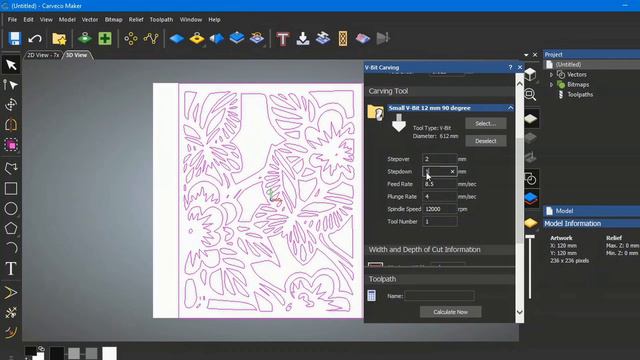Screen dimensions: 640x360
Task: Select the (Untitled) project tree item
Action: tap(568, 64)
